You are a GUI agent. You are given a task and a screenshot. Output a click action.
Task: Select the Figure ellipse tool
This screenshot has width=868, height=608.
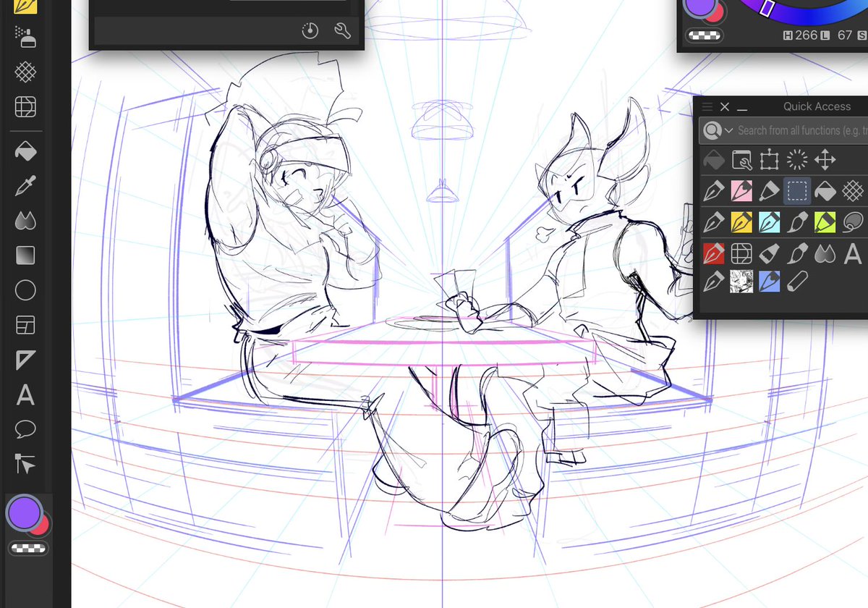pos(25,291)
